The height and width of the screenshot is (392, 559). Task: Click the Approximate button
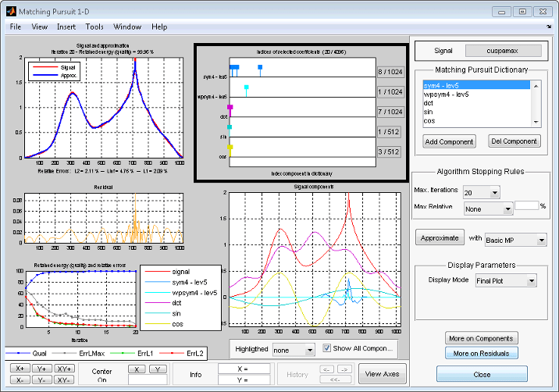tap(440, 238)
